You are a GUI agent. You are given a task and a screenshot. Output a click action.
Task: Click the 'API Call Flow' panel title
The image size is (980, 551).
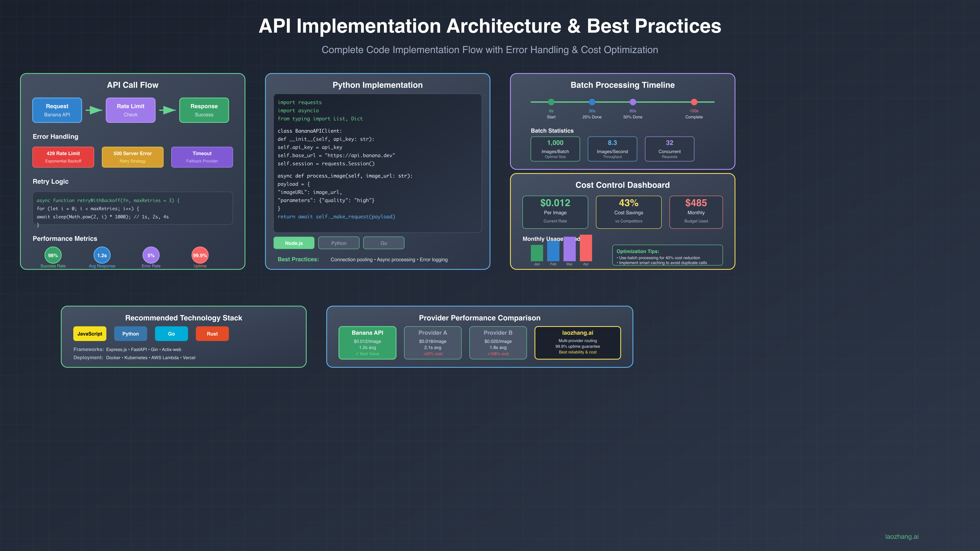click(x=132, y=85)
